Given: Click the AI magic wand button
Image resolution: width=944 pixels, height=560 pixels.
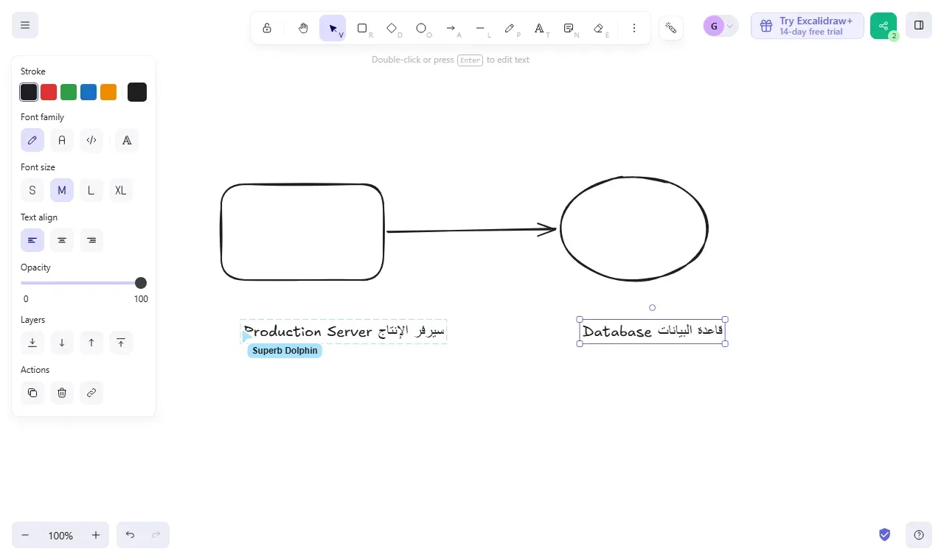Looking at the screenshot, I should pyautogui.click(x=671, y=28).
